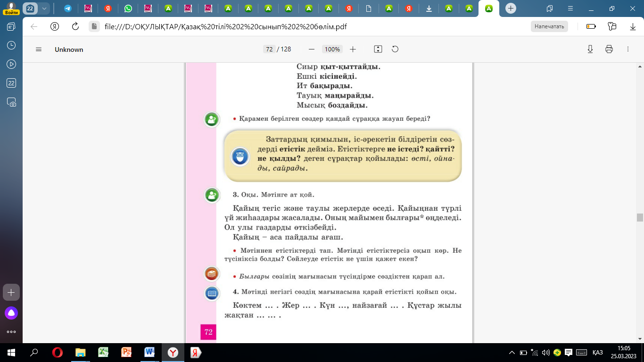The width and height of the screenshot is (644, 362).
Task: Open Yandex home via the Я toolbar button
Action: [55, 26]
